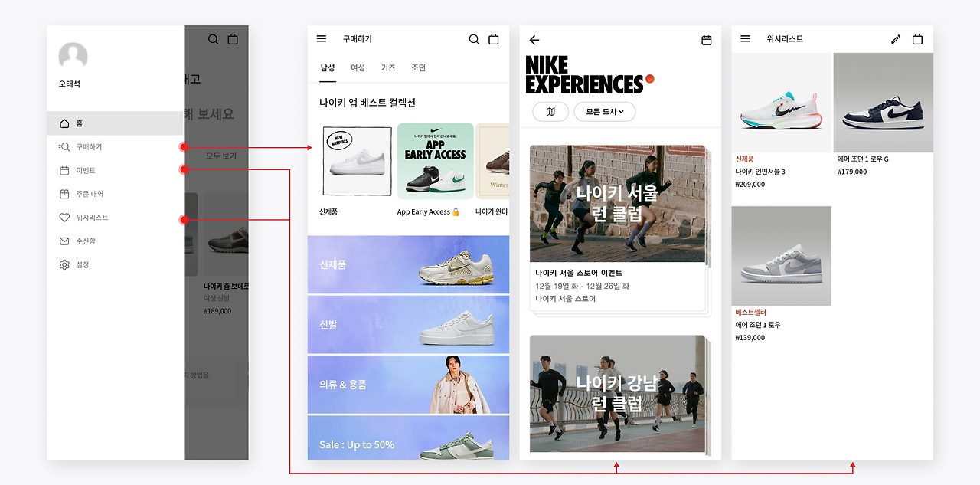Tap the Sale : Up to 50% banner
Screen dimensions: 980x485
(x=408, y=437)
